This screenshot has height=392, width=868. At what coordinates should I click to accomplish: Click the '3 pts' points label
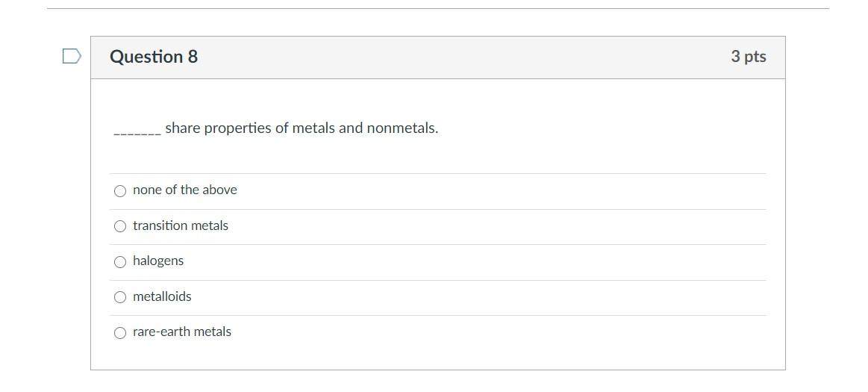tap(748, 57)
